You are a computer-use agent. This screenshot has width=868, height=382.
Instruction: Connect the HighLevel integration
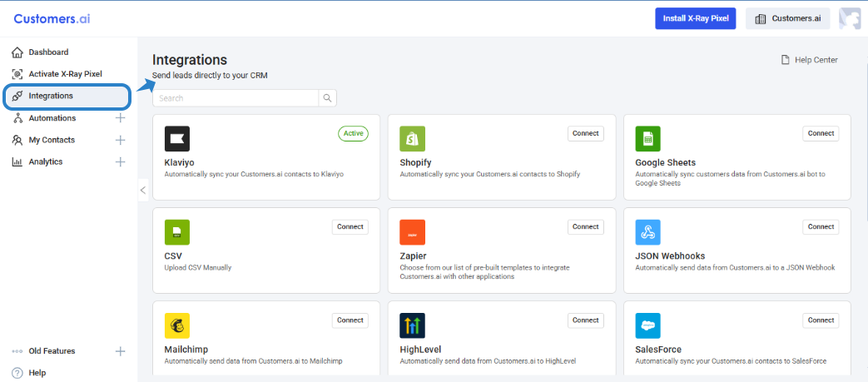click(x=586, y=320)
